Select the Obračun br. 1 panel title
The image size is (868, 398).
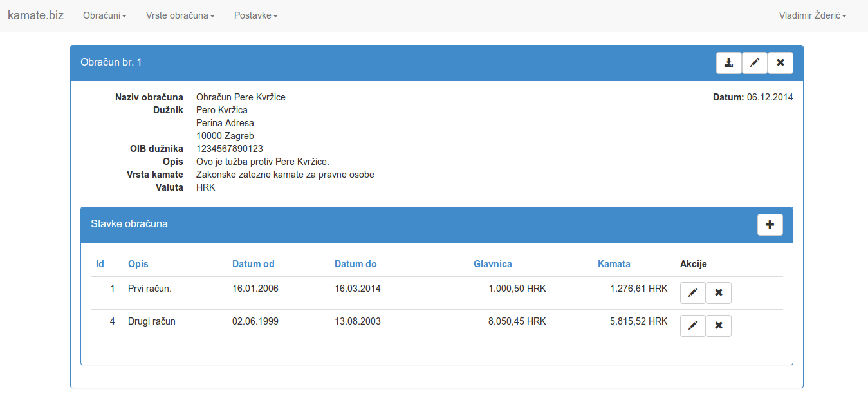click(111, 62)
